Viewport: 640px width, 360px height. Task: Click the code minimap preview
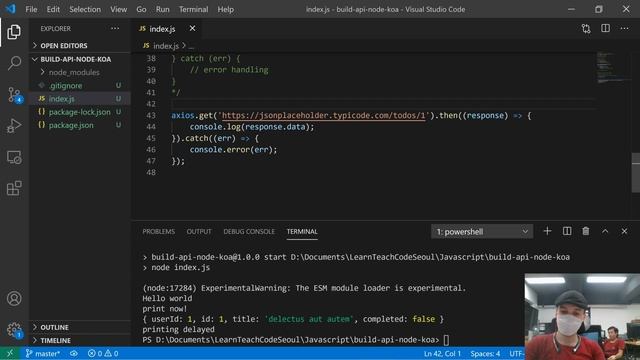pyautogui.click(x=613, y=67)
